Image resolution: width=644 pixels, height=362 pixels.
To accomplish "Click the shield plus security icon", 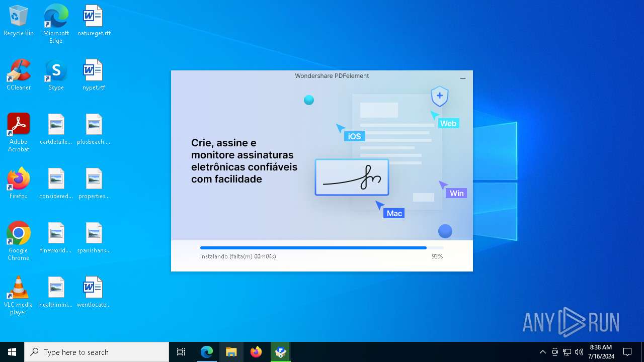I will [x=440, y=96].
